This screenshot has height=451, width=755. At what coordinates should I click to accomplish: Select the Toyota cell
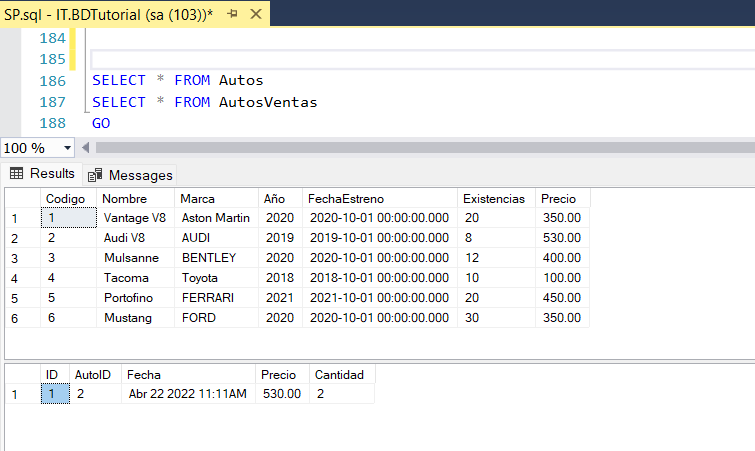coord(216,278)
